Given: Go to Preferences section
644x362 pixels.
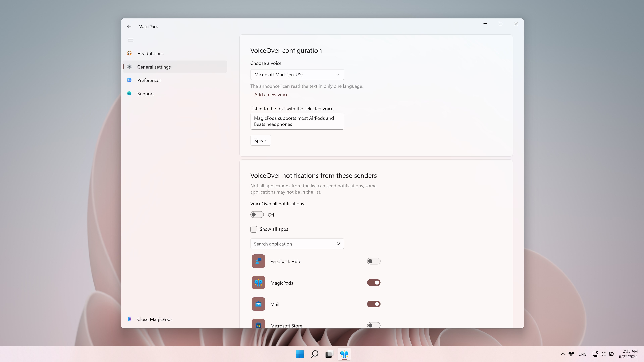Looking at the screenshot, I should (149, 80).
